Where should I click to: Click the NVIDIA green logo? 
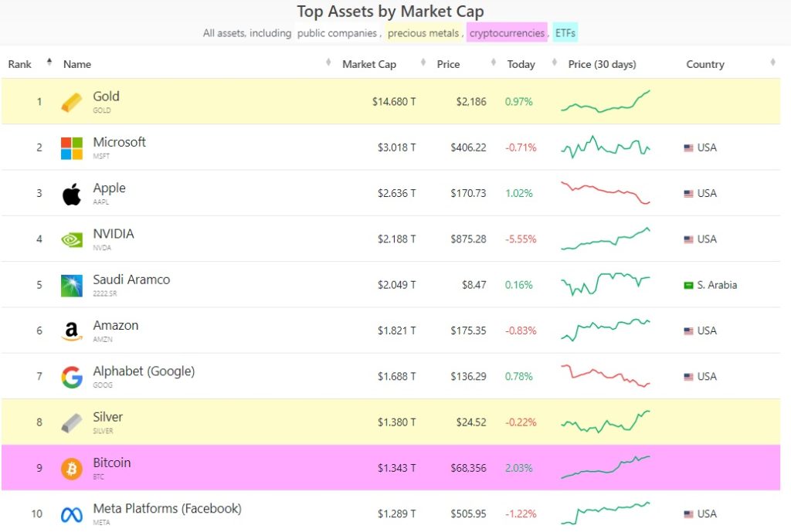coord(71,239)
